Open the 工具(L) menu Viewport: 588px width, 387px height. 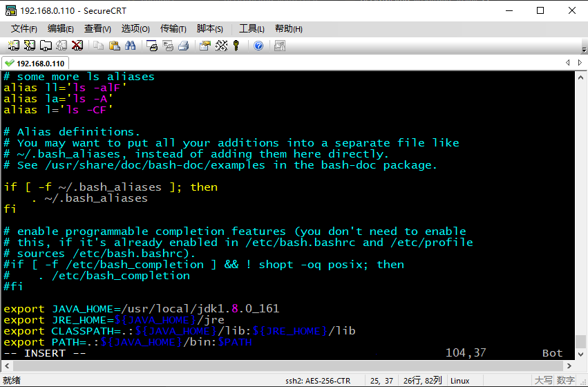click(x=252, y=28)
